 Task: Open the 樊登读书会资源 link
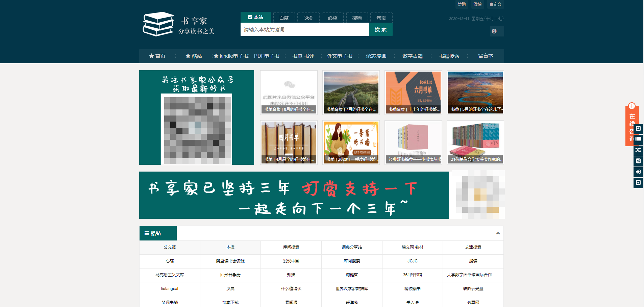click(230, 261)
